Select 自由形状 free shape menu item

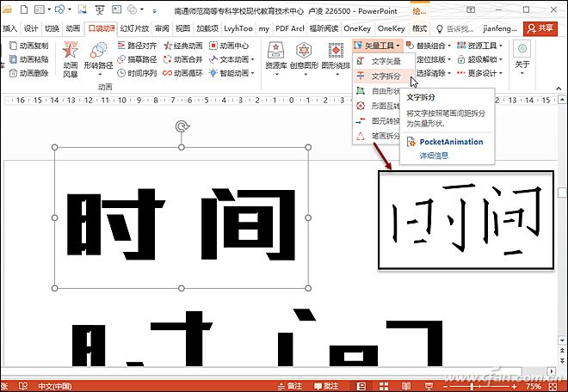[x=377, y=91]
